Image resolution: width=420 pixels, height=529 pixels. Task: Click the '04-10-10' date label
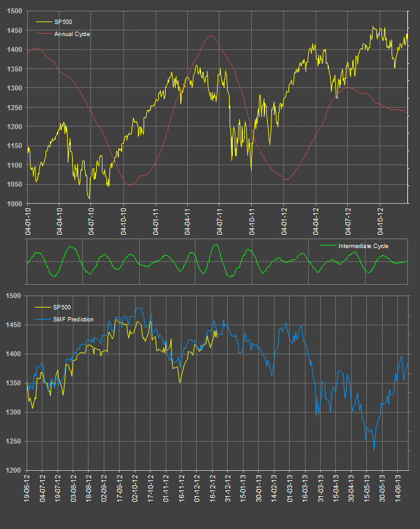click(x=123, y=221)
